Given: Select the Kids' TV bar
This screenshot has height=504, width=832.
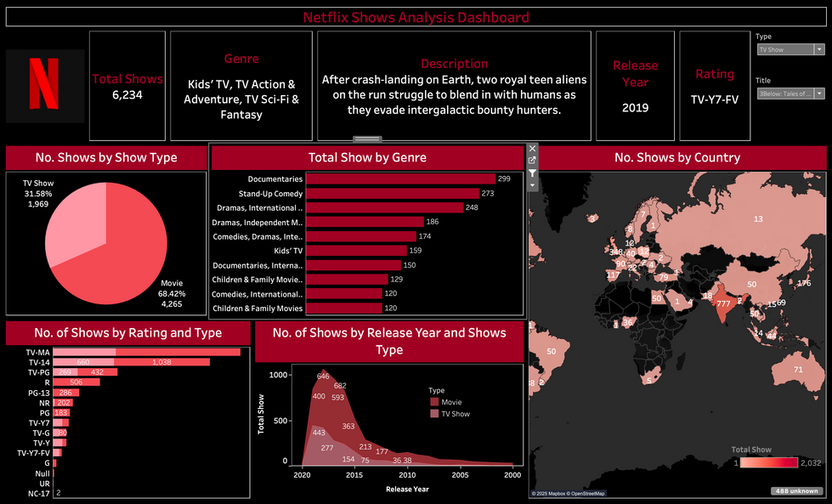Looking at the screenshot, I should pyautogui.click(x=357, y=251).
